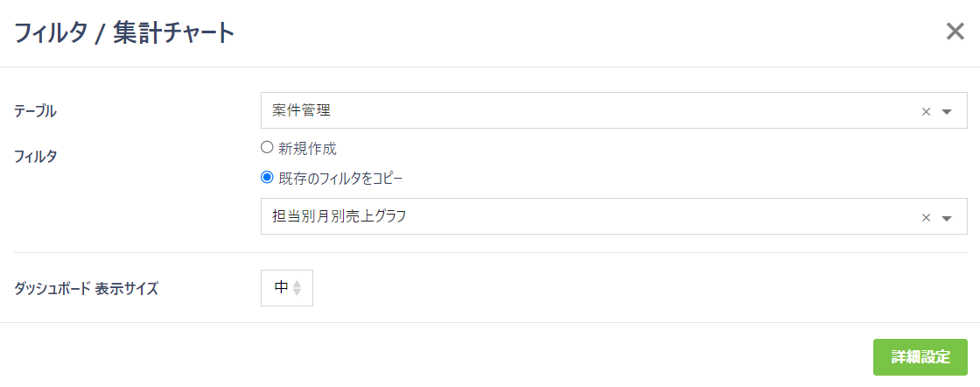980x387 pixels.
Task: Click the 新規作成 option label text
Action: 307,149
